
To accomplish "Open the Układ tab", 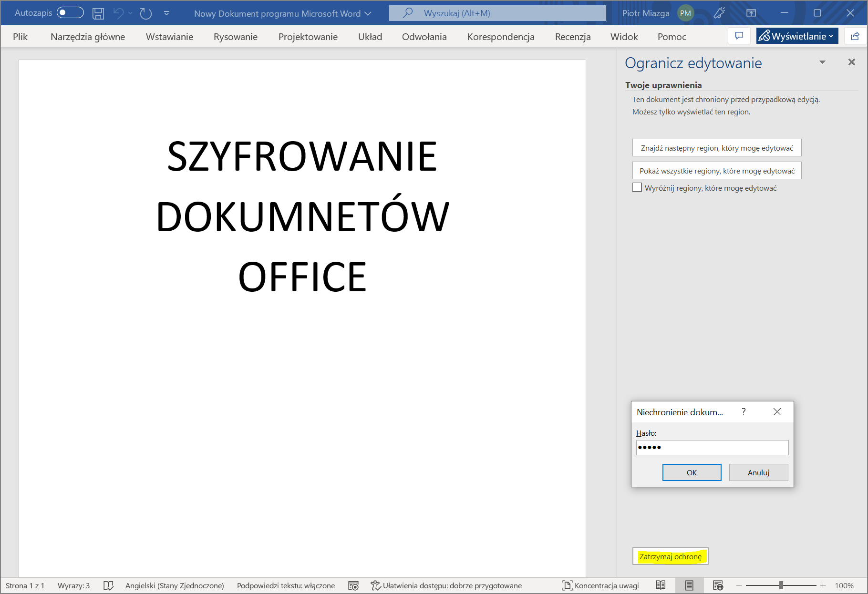I will (370, 37).
